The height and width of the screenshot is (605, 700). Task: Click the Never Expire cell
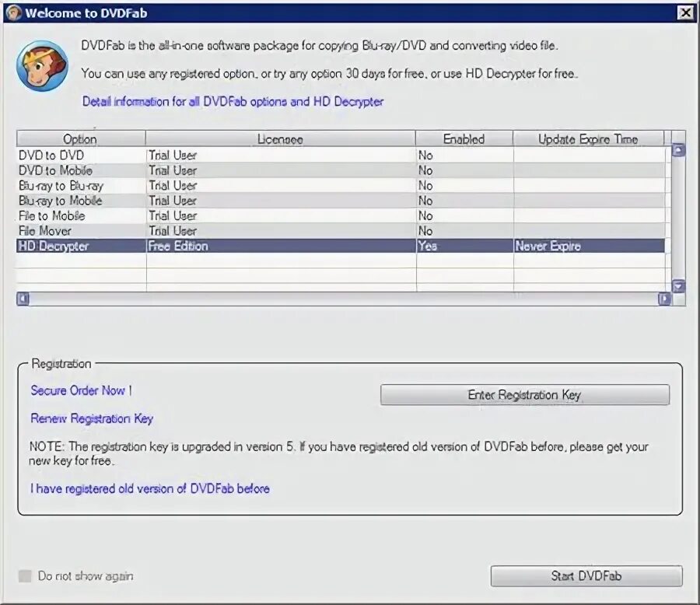click(x=589, y=246)
